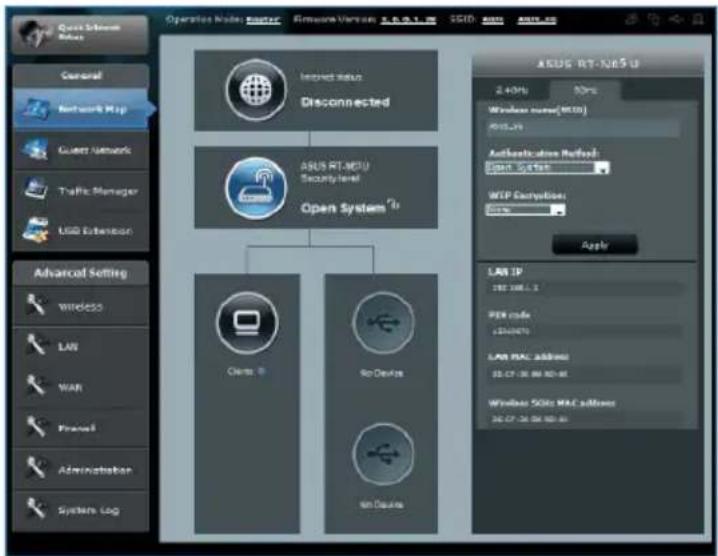The height and width of the screenshot is (556, 718).
Task: Click the Disconnected internet status text
Action: [x=345, y=102]
